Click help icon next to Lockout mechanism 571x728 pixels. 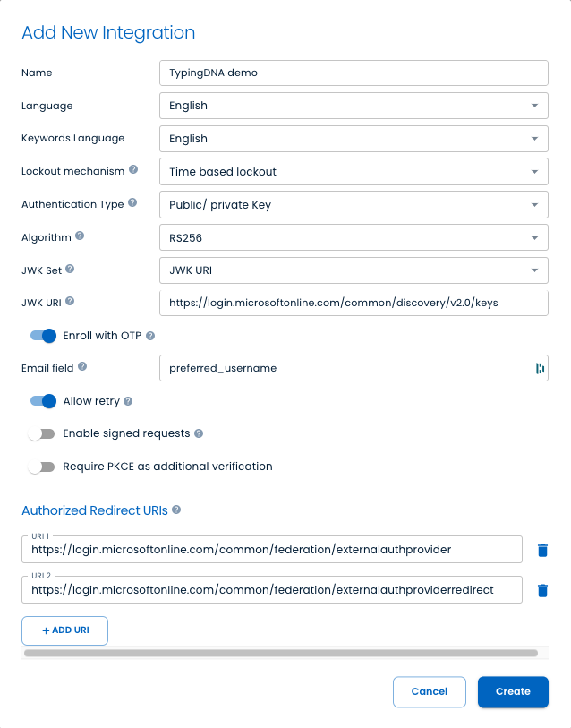pyautogui.click(x=133, y=169)
